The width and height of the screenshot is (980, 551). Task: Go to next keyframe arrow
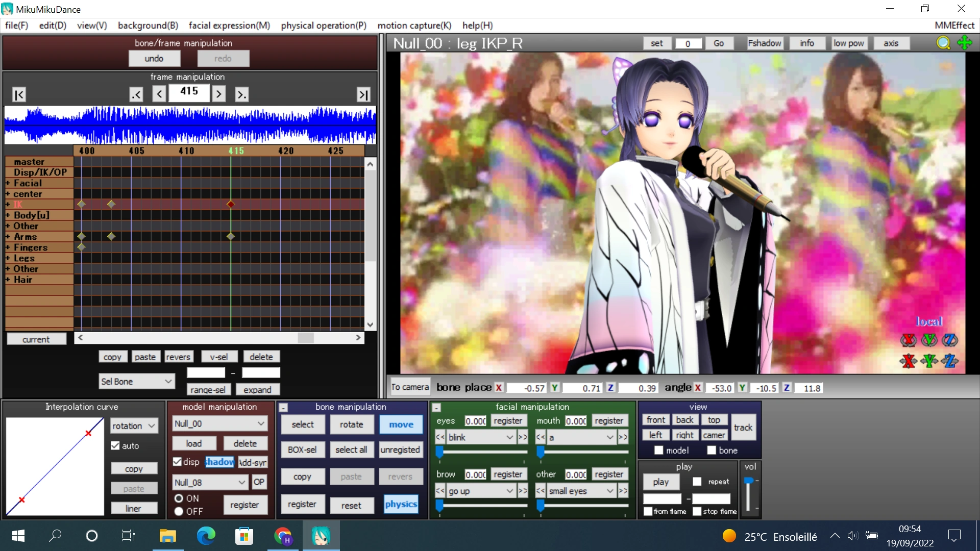click(x=241, y=94)
